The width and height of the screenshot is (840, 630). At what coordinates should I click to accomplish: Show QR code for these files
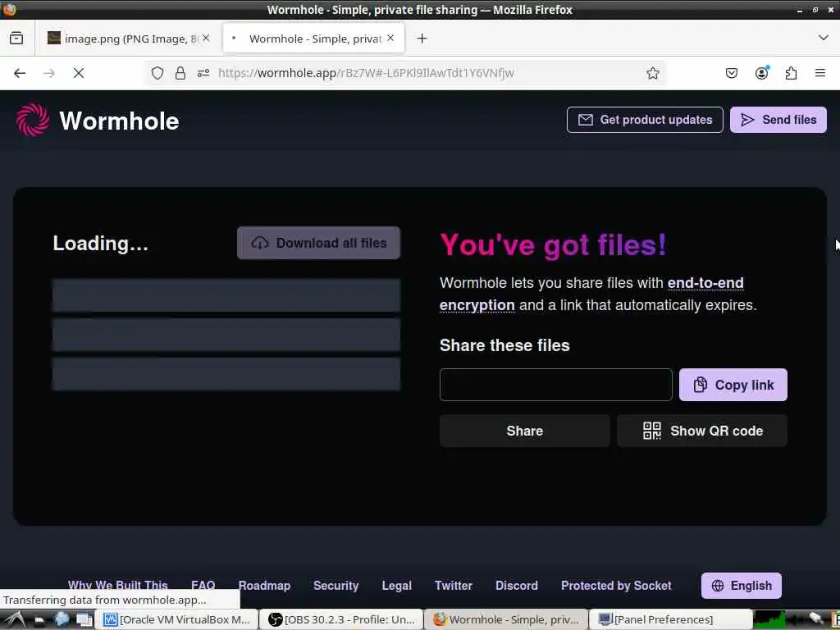pyautogui.click(x=702, y=431)
